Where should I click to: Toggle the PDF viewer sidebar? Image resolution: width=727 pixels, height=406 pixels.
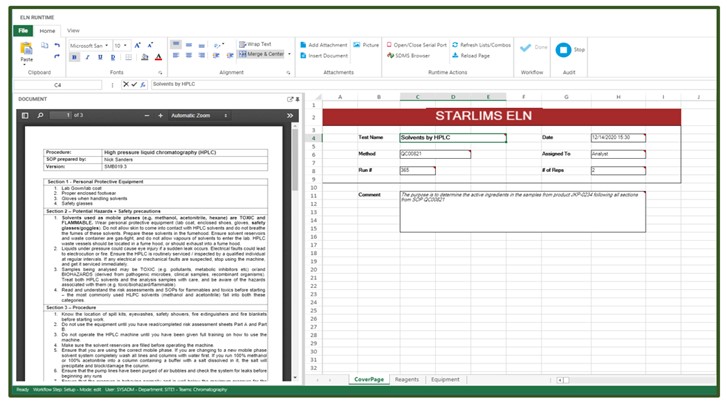tap(25, 115)
